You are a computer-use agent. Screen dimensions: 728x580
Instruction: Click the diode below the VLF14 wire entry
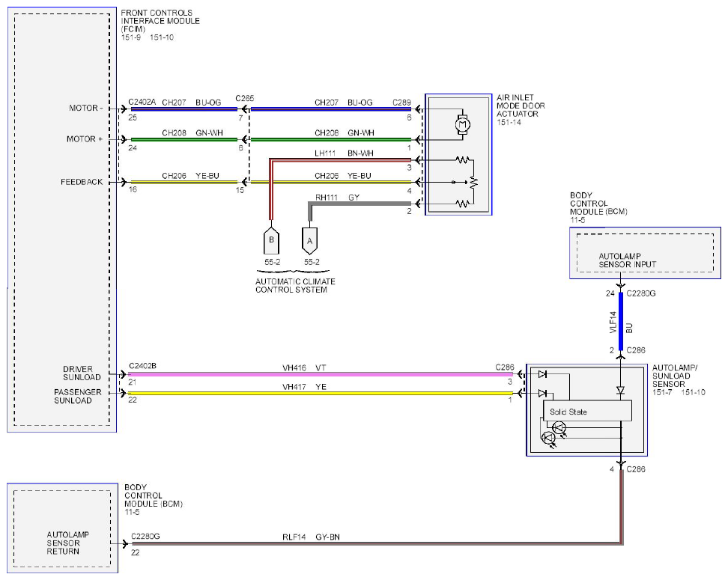(620, 391)
